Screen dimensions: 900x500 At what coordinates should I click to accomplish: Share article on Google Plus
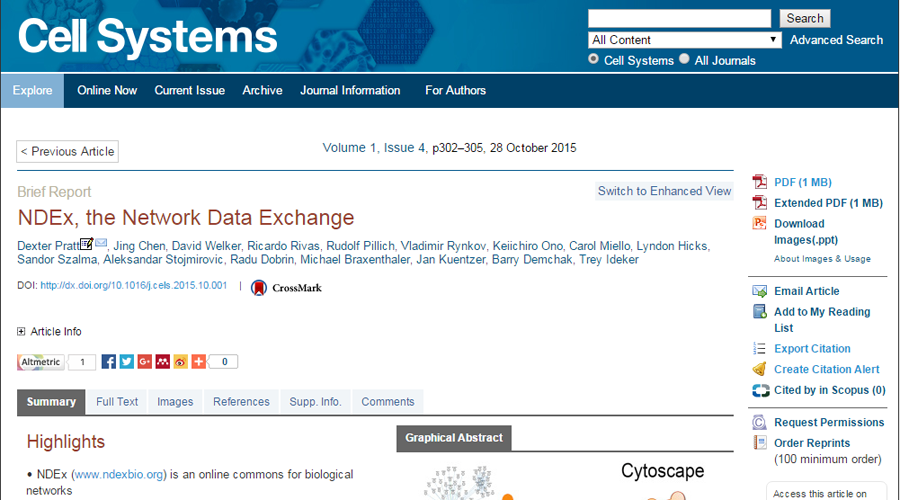point(145,362)
